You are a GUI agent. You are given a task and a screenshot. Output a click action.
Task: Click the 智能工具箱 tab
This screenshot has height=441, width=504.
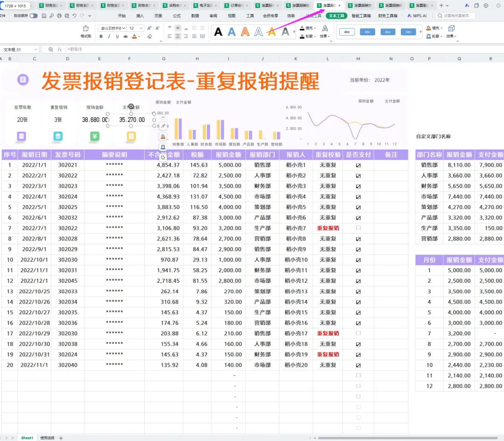(x=361, y=15)
